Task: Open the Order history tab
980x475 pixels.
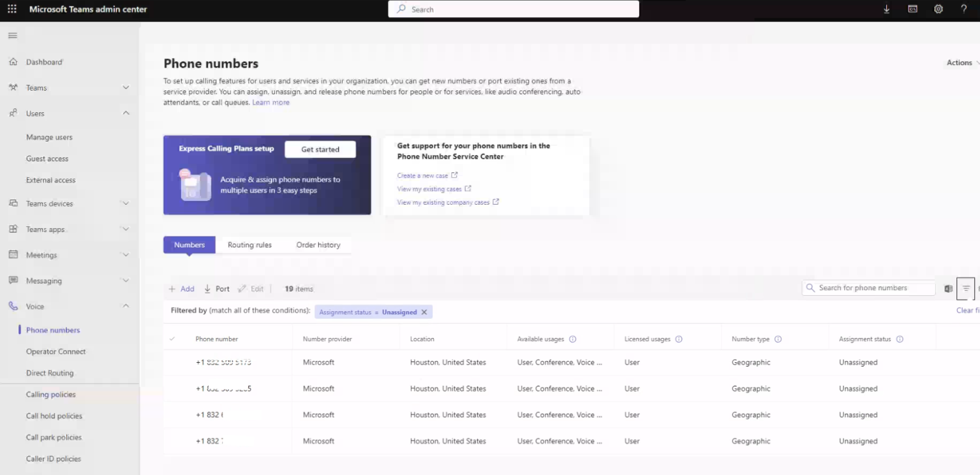Action: pos(318,244)
